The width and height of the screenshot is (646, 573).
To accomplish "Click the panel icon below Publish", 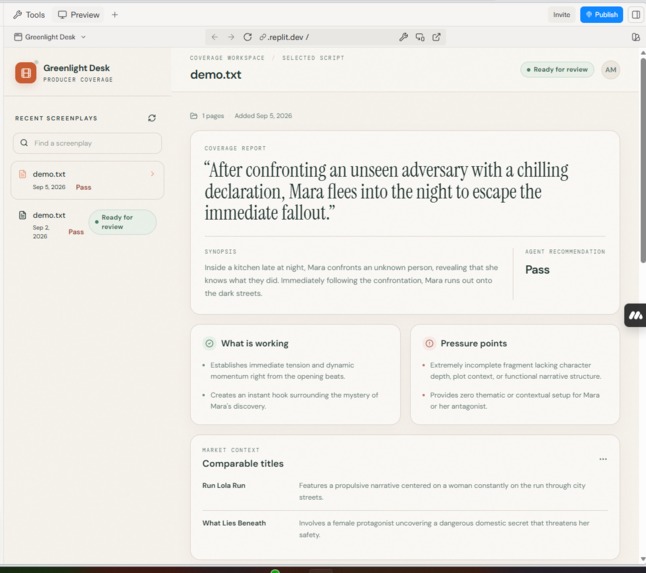I will click(x=636, y=37).
